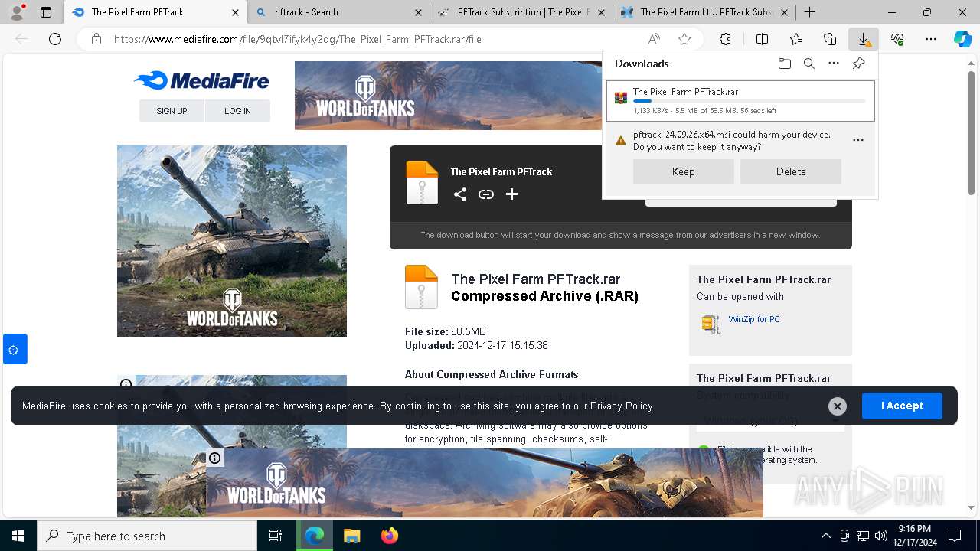Image resolution: width=980 pixels, height=551 pixels.
Task: Open the Privacy Policy link
Action: (x=622, y=406)
